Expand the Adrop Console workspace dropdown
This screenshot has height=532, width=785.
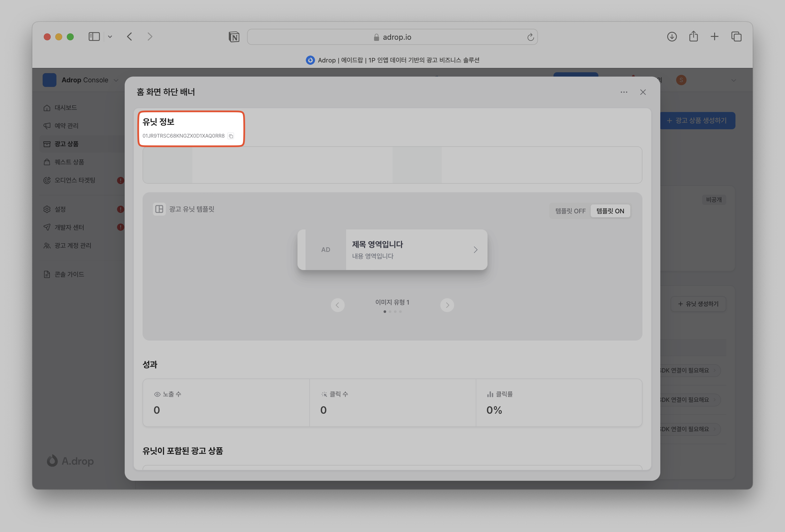[x=116, y=80]
